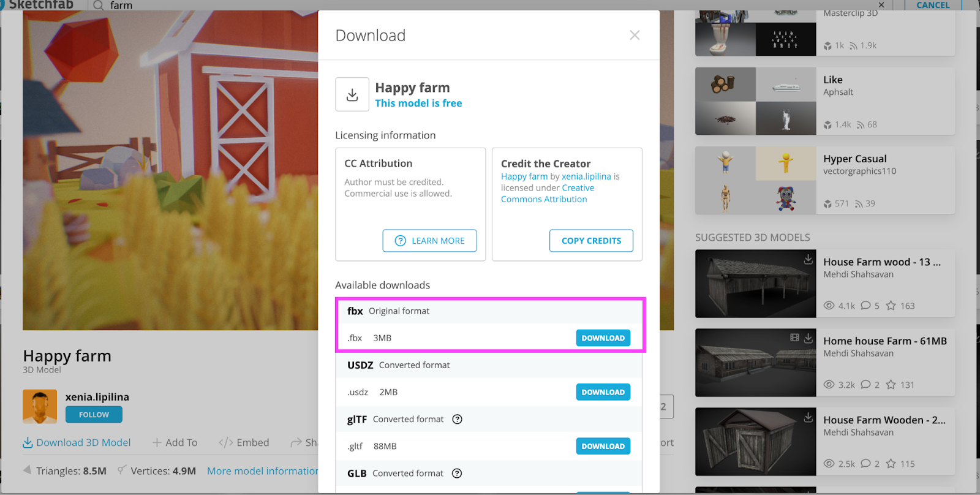Click the glTF format help question icon
980x495 pixels.
pyautogui.click(x=457, y=420)
